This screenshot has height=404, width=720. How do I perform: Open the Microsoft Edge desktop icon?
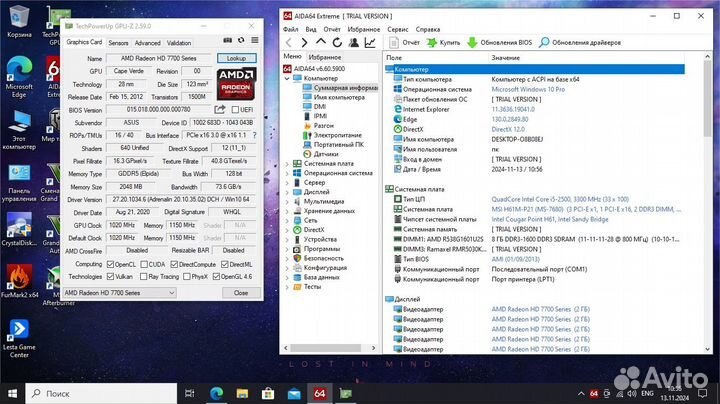(x=19, y=77)
